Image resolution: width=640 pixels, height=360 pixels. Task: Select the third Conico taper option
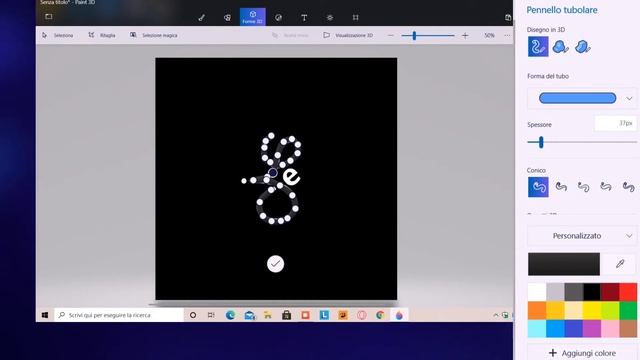click(x=584, y=187)
